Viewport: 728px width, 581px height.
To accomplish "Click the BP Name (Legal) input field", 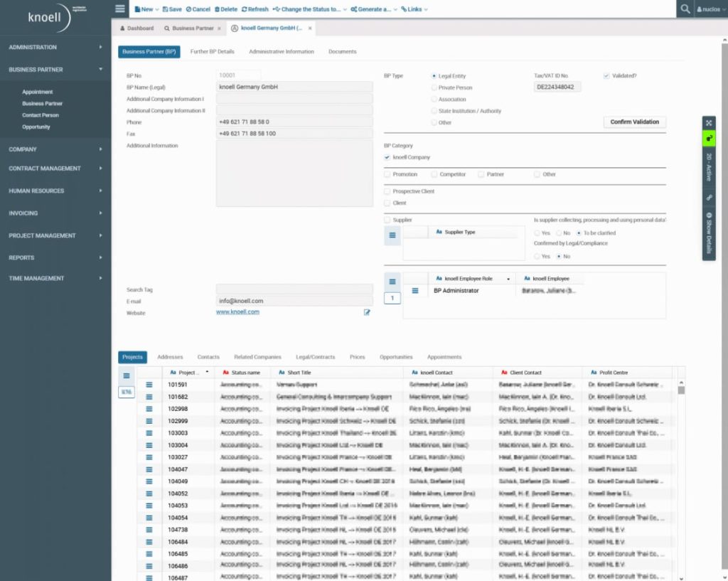I will (x=294, y=87).
